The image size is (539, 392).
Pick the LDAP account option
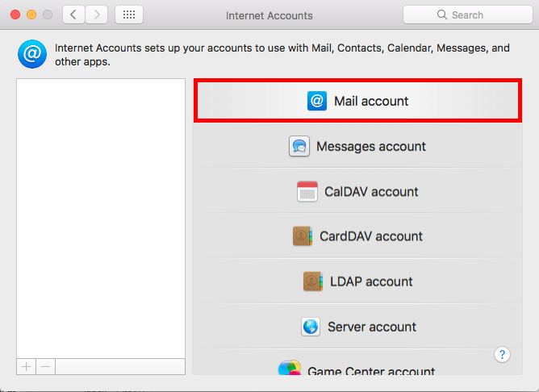point(371,281)
